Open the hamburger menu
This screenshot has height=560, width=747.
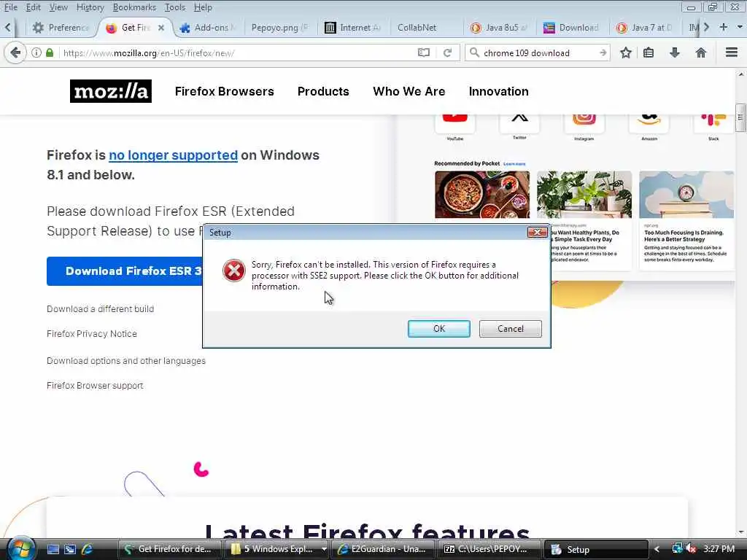732,52
